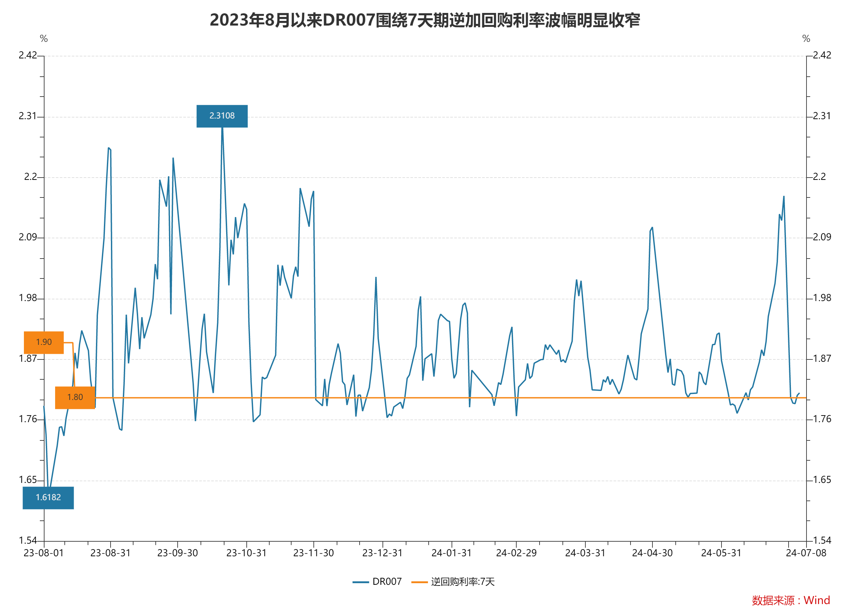850x616 pixels.
Task: Click the left axis % unit symbol
Action: 44,38
